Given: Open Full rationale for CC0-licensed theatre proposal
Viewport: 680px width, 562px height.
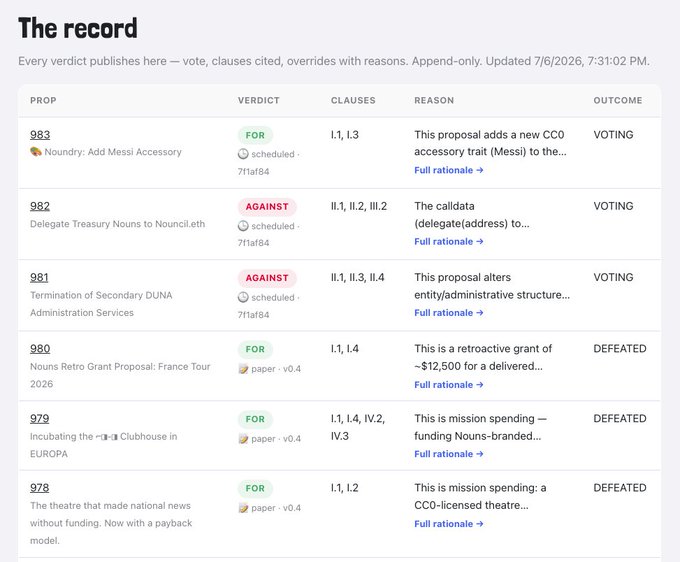Looking at the screenshot, I should coord(448,524).
